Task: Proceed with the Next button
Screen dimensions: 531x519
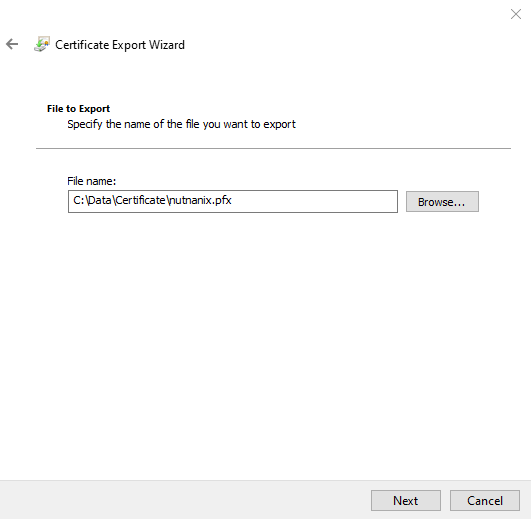Action: coord(406,500)
